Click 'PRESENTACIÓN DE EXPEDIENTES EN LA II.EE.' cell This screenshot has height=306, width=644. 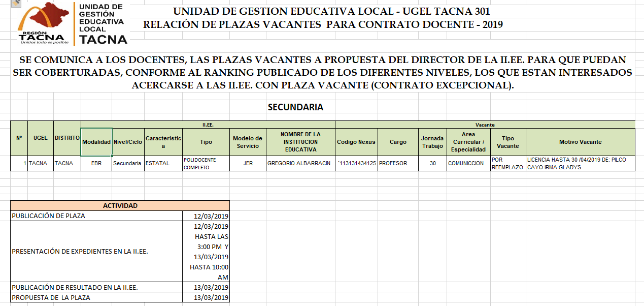coord(96,252)
